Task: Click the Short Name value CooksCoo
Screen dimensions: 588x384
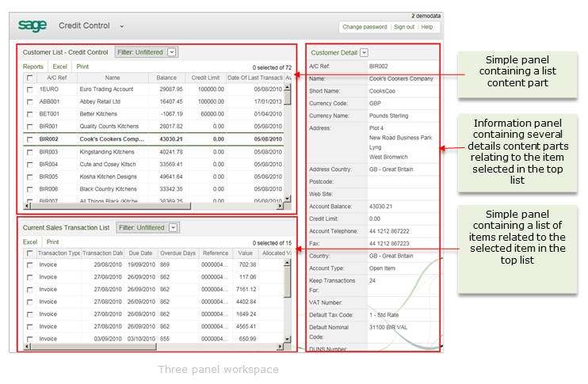Action: 382,91
